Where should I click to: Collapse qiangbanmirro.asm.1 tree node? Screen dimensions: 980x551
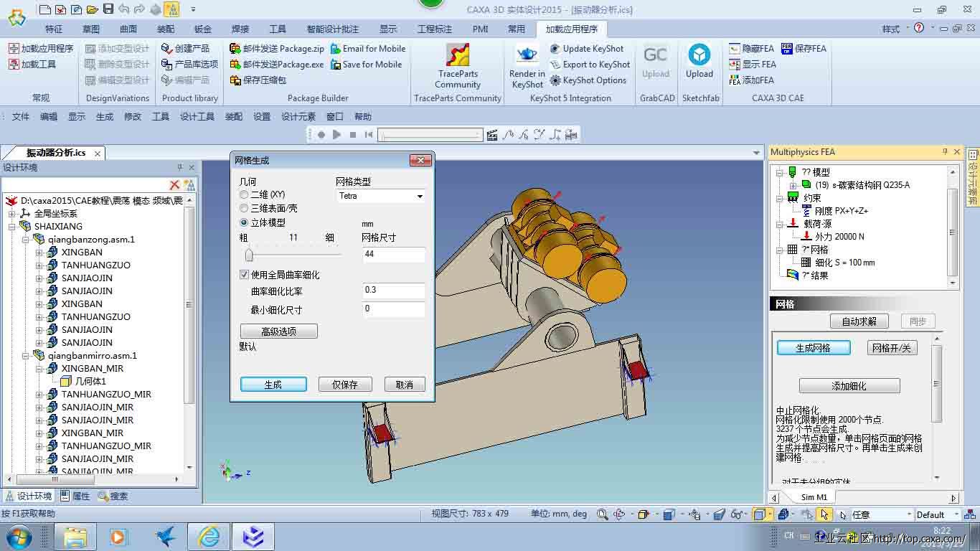(x=26, y=356)
